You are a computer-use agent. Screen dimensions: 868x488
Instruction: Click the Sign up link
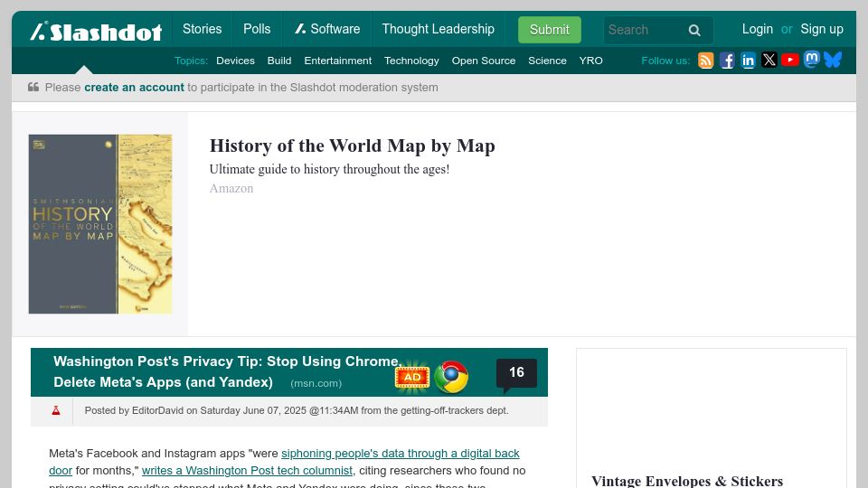(822, 29)
